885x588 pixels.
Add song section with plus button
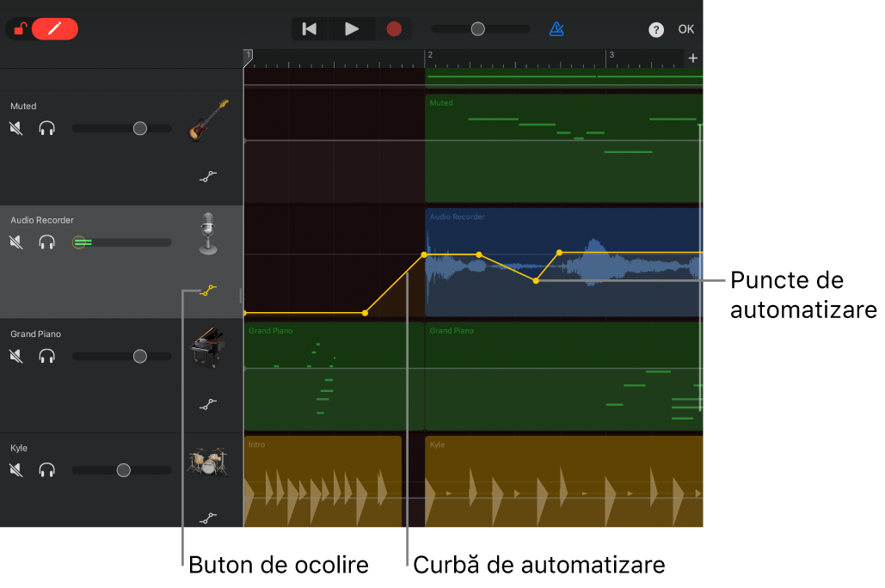[x=693, y=58]
